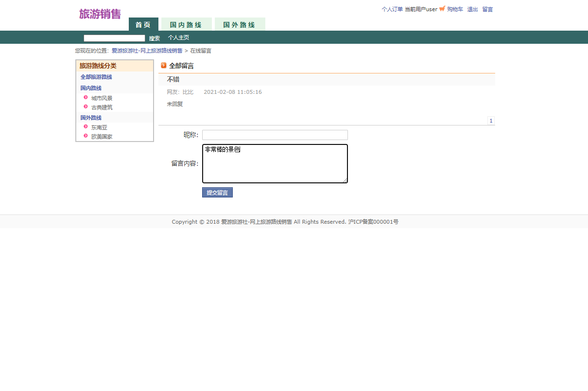
Task: Click the timestamp 2021-02-08 11:05:16
Action: click(x=233, y=92)
